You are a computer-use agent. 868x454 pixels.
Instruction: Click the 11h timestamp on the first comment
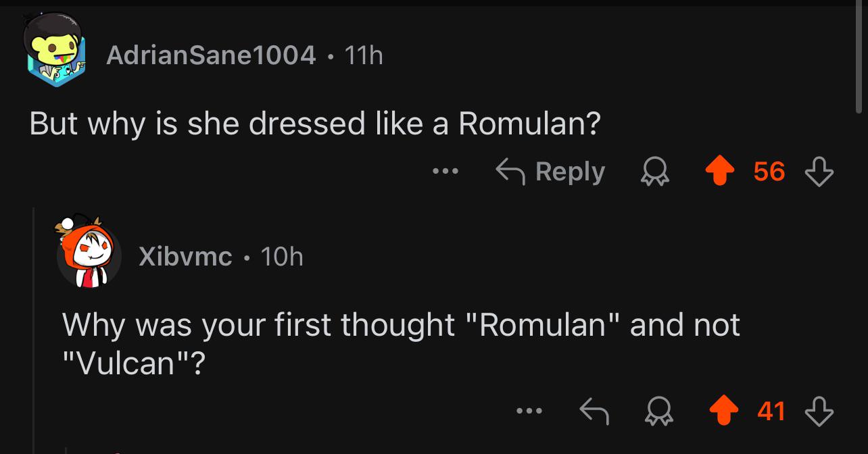(x=364, y=55)
